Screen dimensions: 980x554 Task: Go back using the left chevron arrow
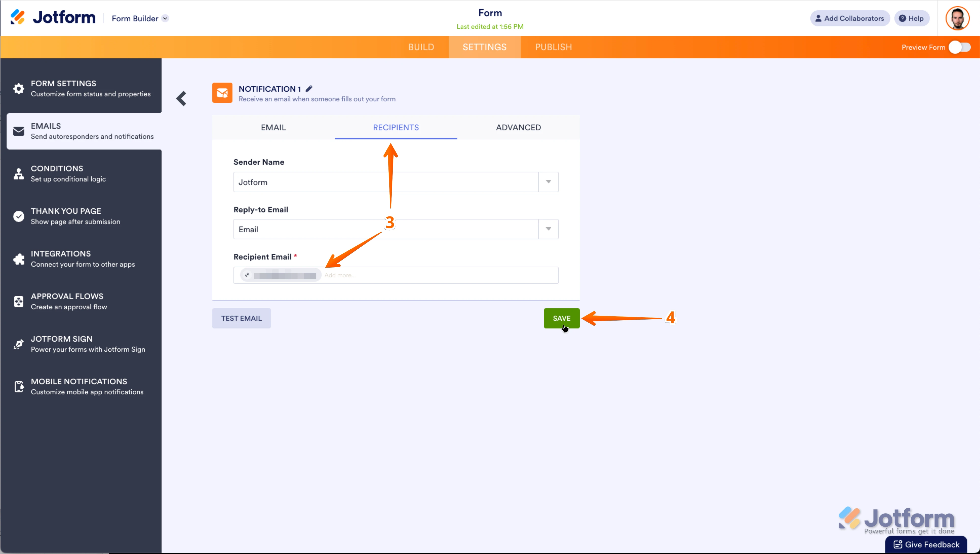coord(182,98)
